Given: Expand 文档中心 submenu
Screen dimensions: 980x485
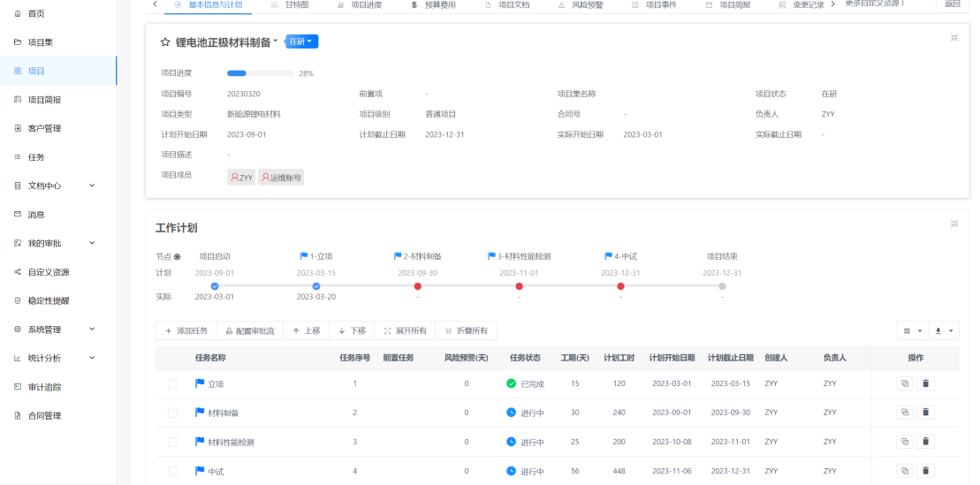Looking at the screenshot, I should point(92,186).
